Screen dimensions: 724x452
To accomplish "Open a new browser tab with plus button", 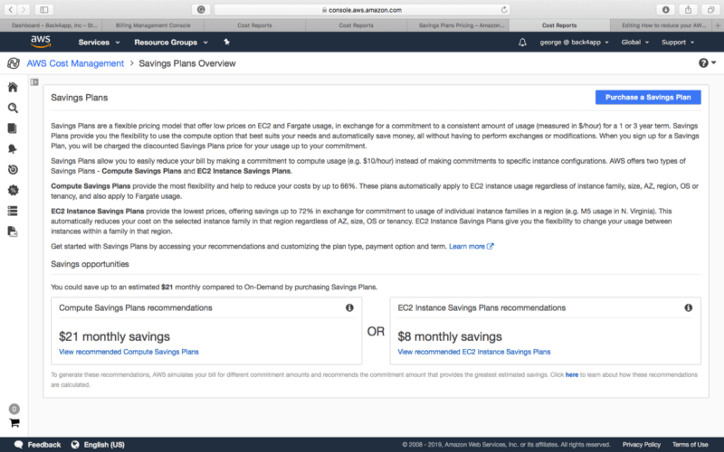I will point(718,25).
